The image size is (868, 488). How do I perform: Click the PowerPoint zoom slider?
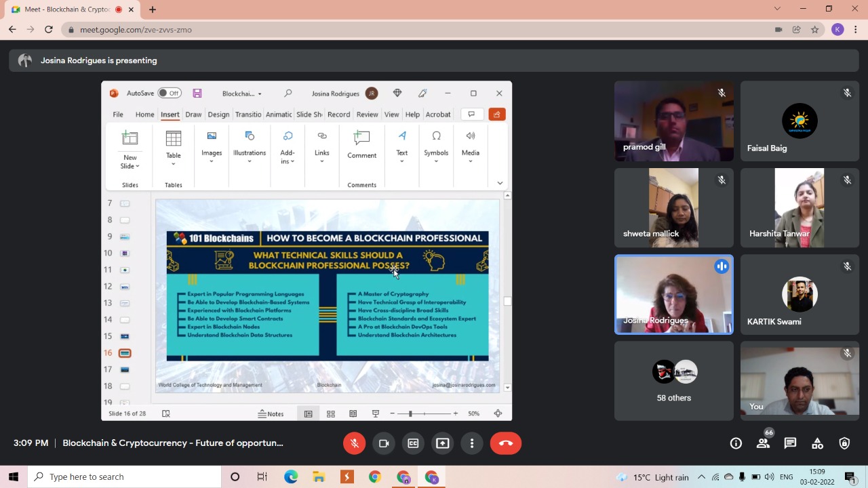coord(410,413)
